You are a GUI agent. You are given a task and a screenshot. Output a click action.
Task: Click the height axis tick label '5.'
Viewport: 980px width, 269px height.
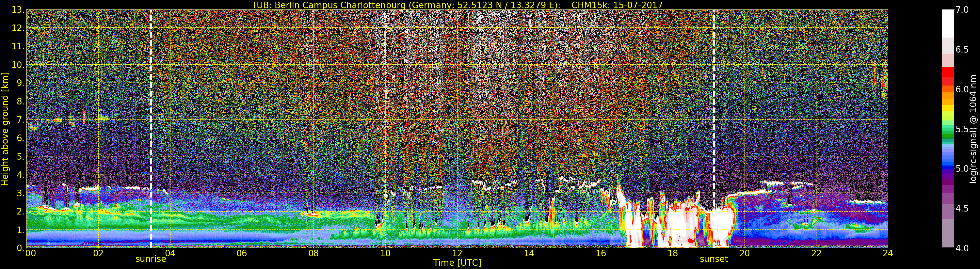(x=21, y=156)
